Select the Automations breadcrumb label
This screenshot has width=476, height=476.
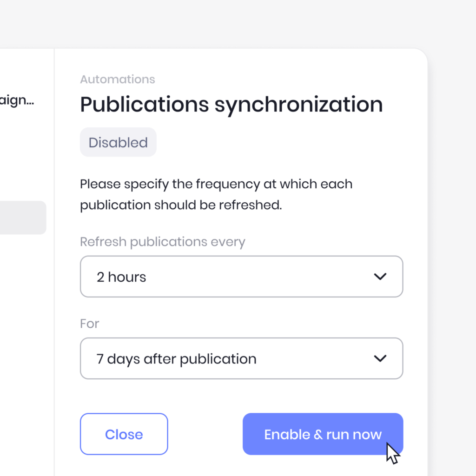118,79
